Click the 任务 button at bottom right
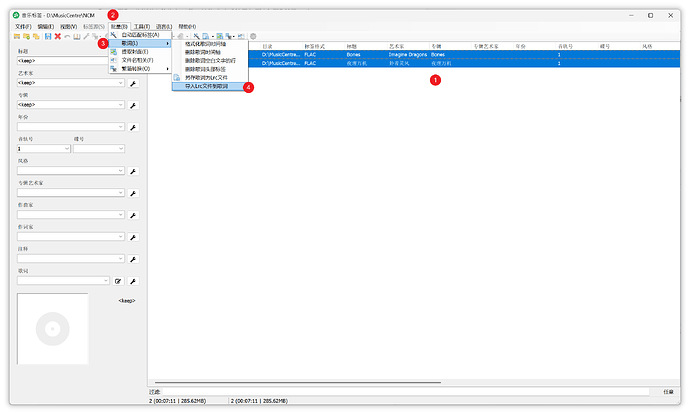Image resolution: width=690 pixels, height=413 pixels. click(x=668, y=392)
